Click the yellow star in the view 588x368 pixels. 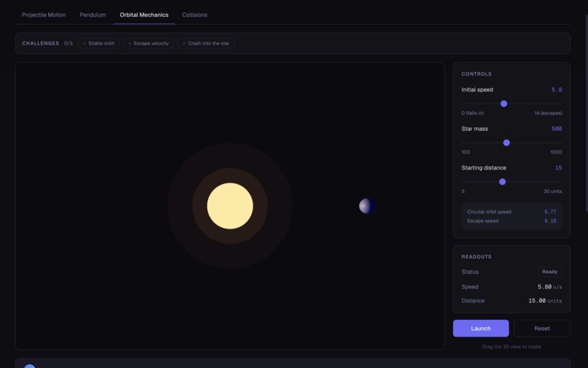coord(230,206)
